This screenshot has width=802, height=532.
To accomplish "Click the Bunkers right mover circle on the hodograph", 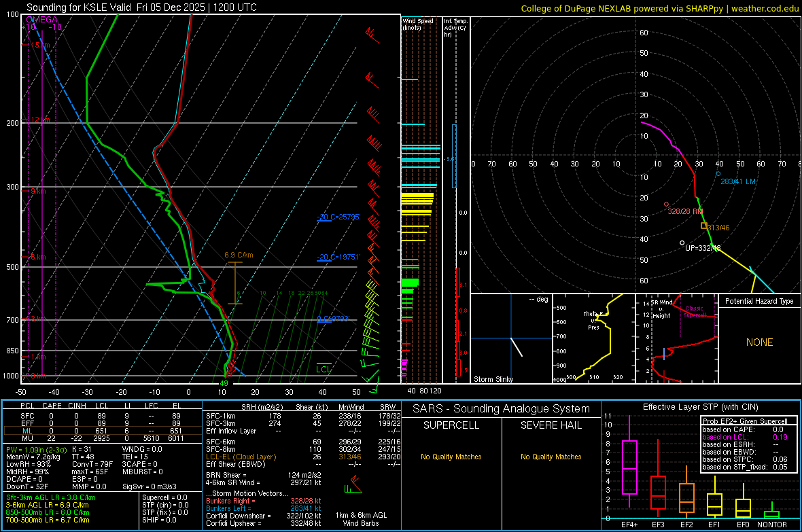I will (x=666, y=204).
